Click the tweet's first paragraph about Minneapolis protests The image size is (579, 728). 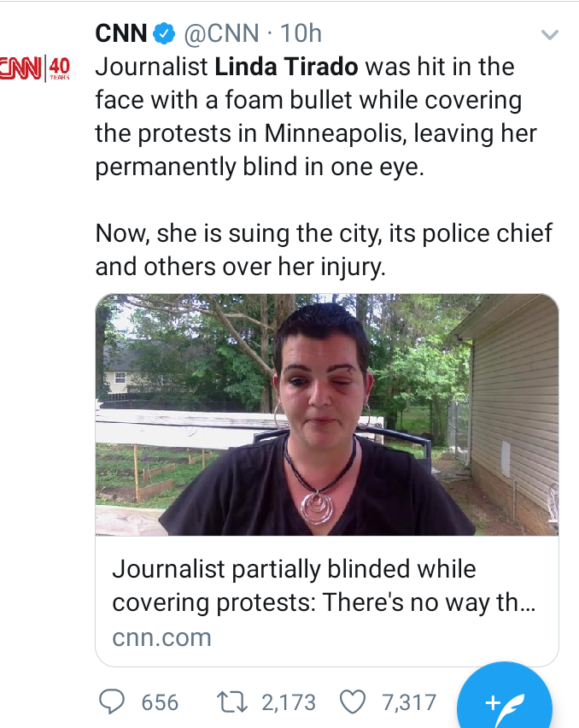(x=316, y=117)
